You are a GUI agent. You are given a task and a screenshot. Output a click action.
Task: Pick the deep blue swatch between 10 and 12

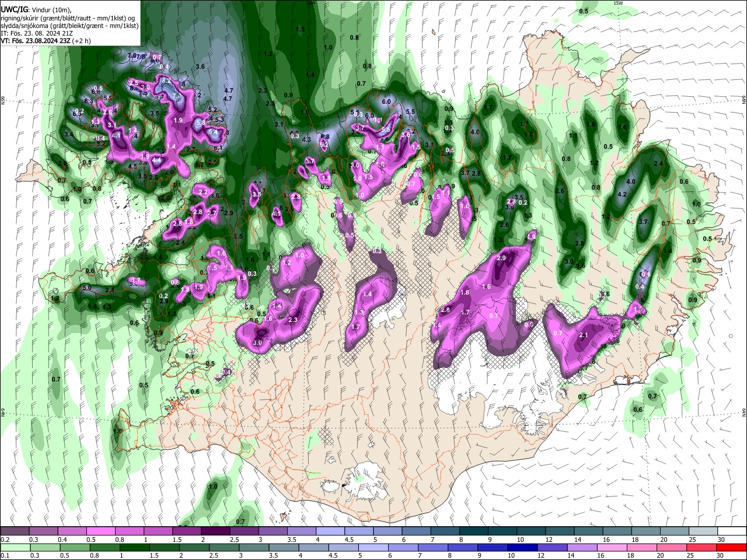click(522, 547)
